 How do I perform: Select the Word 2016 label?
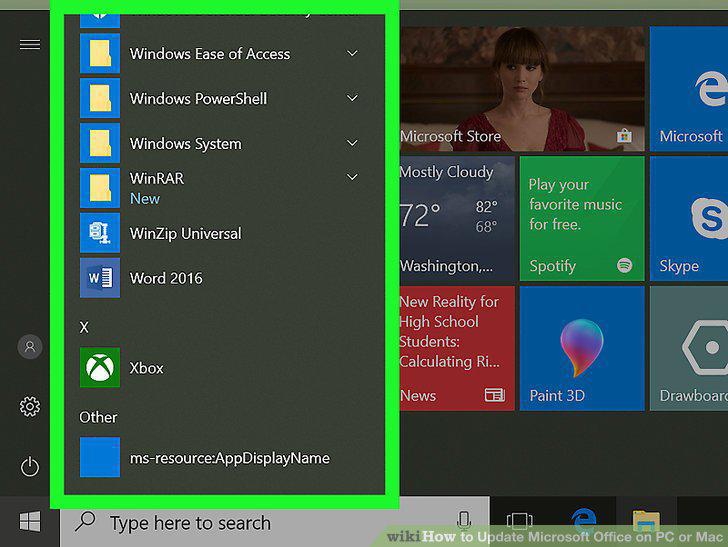point(166,278)
